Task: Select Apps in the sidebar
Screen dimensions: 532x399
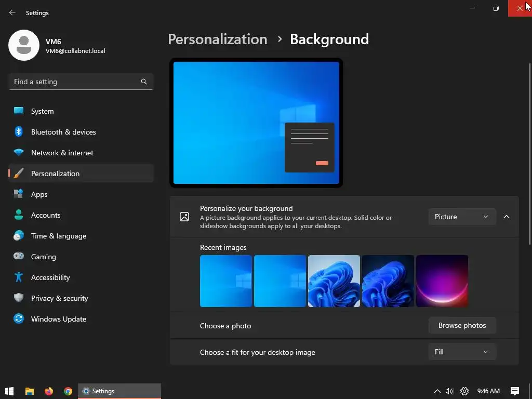Action: point(82,194)
